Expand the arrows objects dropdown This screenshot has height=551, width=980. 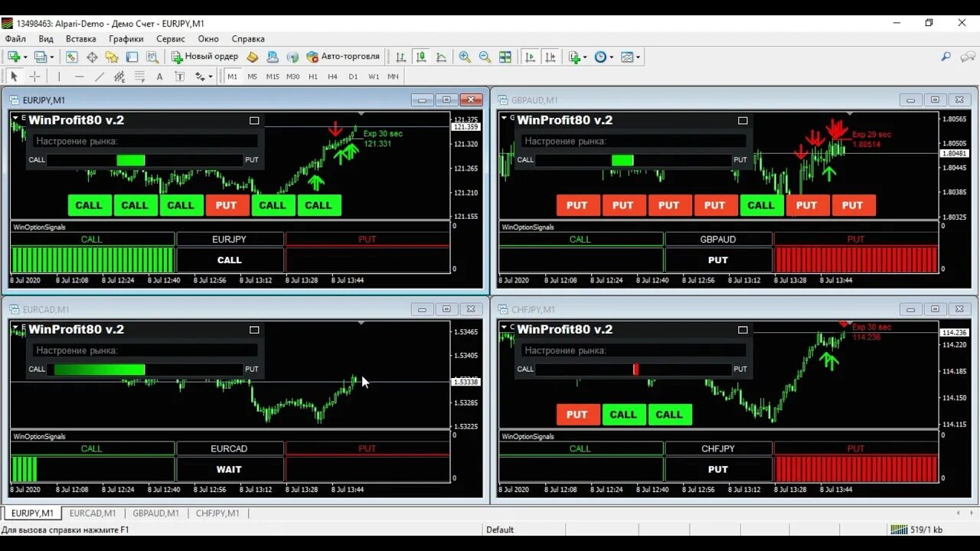tap(210, 77)
